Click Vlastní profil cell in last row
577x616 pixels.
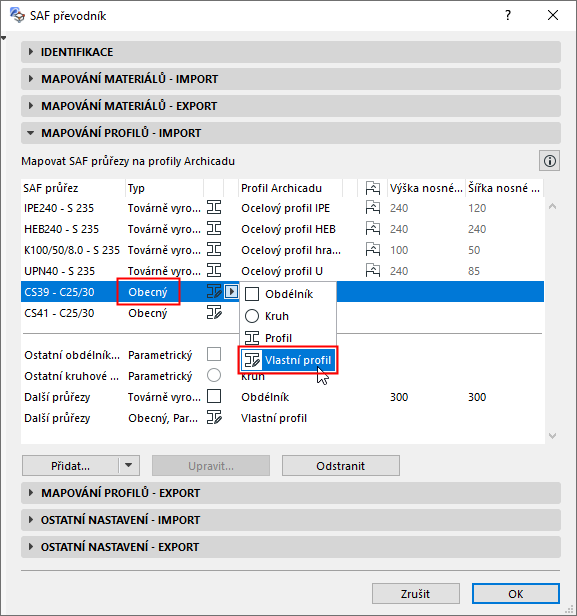coord(274,418)
